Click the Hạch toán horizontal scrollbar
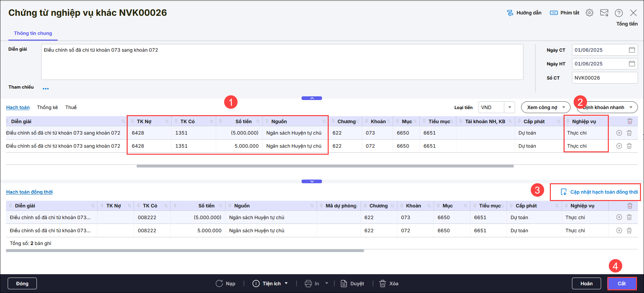This screenshot has width=644, height=293. coord(325,166)
